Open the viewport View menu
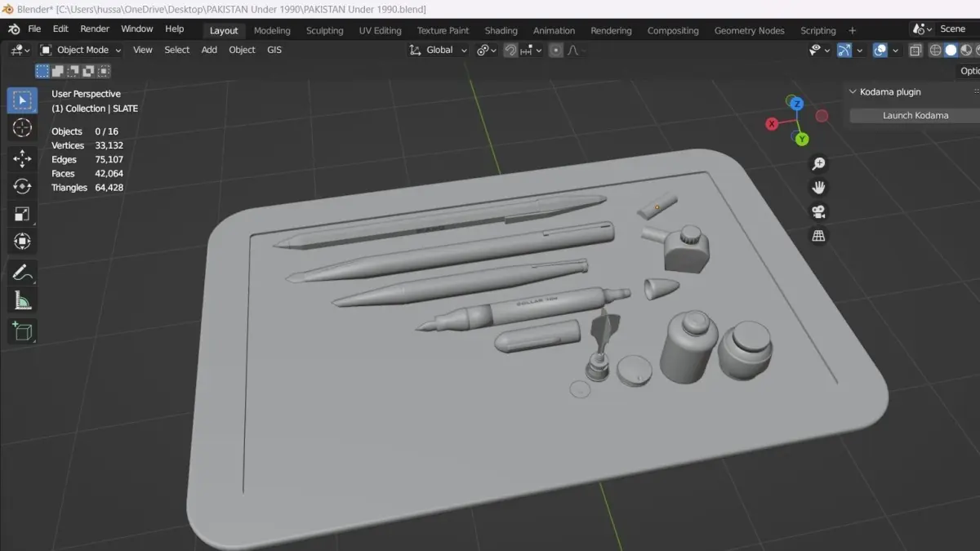Viewport: 980px width, 551px height. 142,50
